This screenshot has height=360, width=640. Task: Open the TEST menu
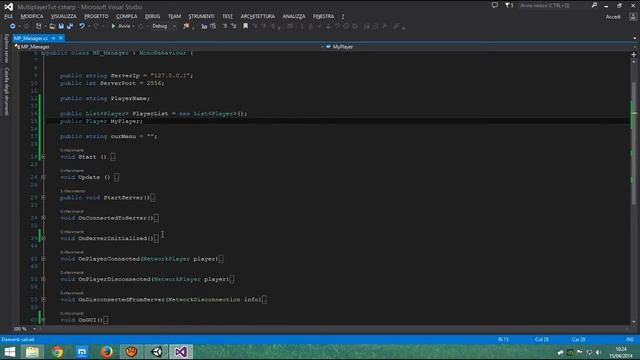click(227, 16)
